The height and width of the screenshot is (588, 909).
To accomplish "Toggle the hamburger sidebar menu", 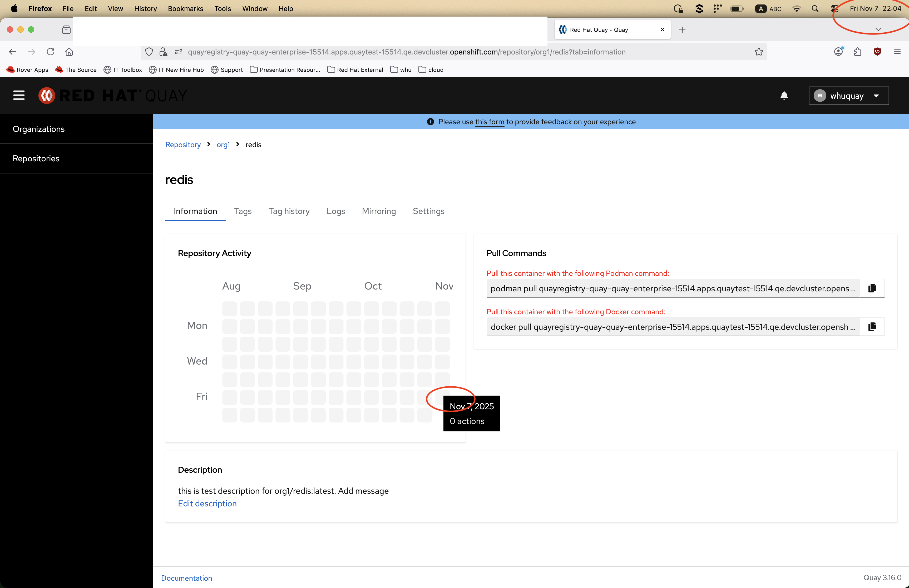I will pyautogui.click(x=19, y=96).
